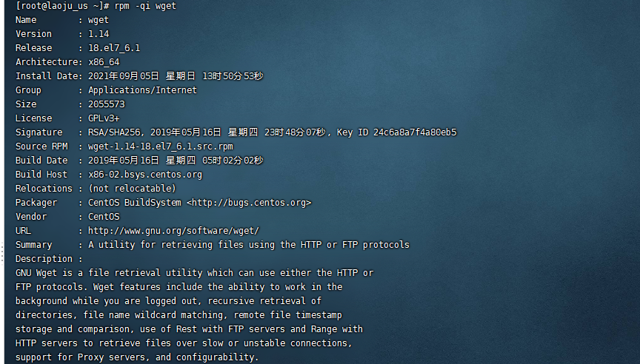Click the size value 2055573
The height and width of the screenshot is (364, 640).
coord(106,104)
